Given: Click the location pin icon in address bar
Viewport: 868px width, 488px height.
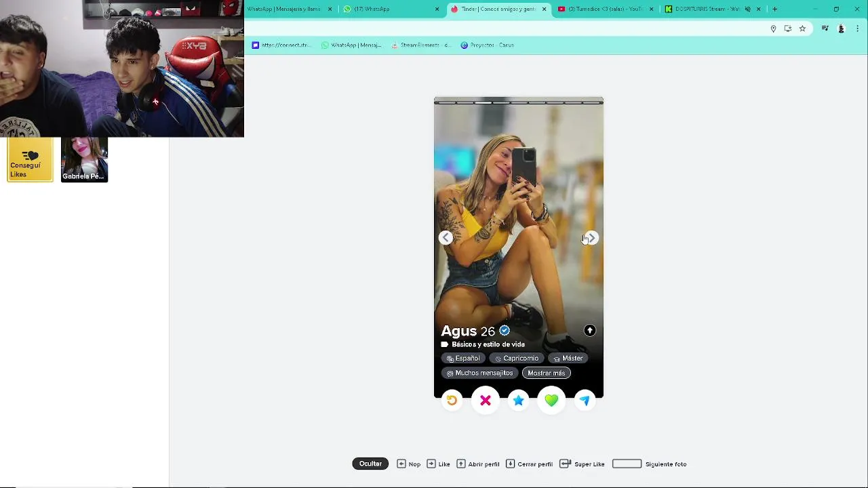Looking at the screenshot, I should 773,28.
